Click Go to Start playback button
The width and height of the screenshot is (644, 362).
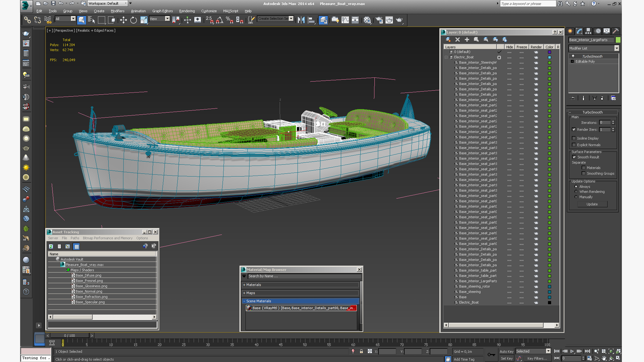[557, 351]
